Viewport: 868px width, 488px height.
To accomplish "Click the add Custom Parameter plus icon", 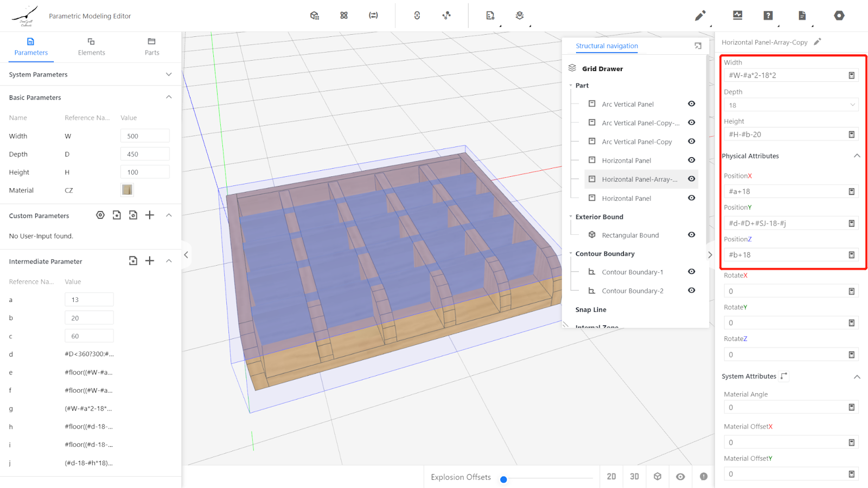I will 150,215.
